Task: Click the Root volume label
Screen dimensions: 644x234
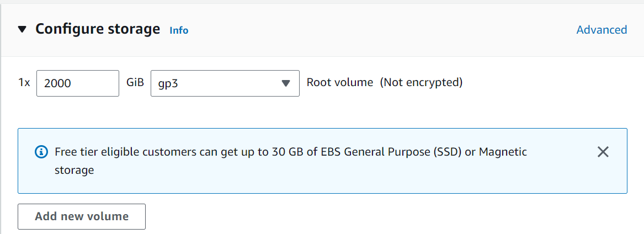Action: pos(340,83)
